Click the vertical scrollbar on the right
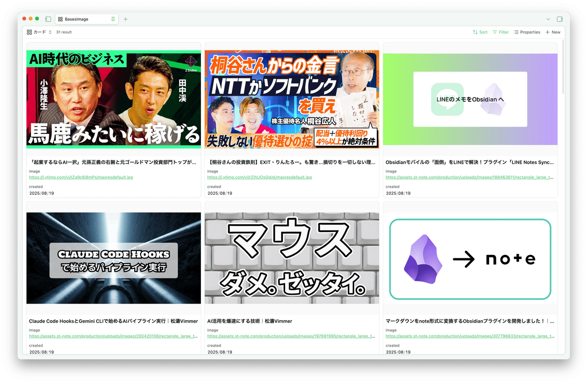588x383 pixels. (563, 67)
